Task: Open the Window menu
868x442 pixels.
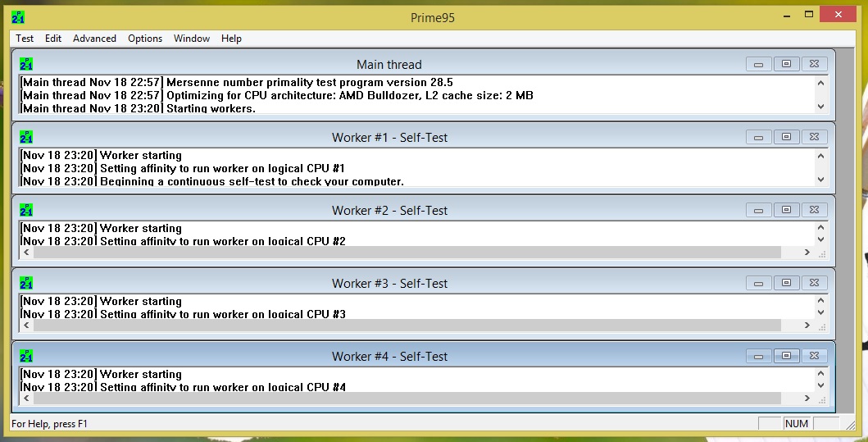Action: pyautogui.click(x=192, y=39)
